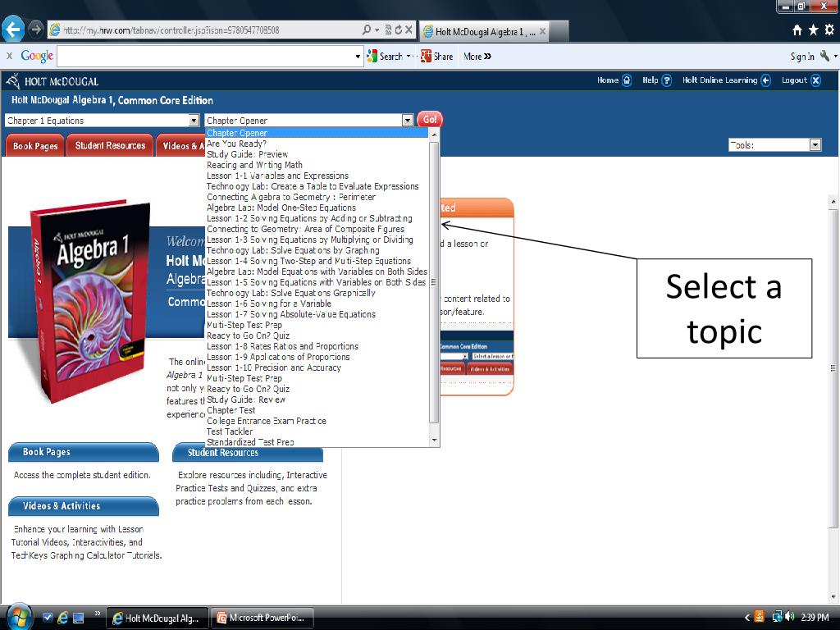Click the network tray icon
The height and width of the screenshot is (630, 840).
[777, 617]
